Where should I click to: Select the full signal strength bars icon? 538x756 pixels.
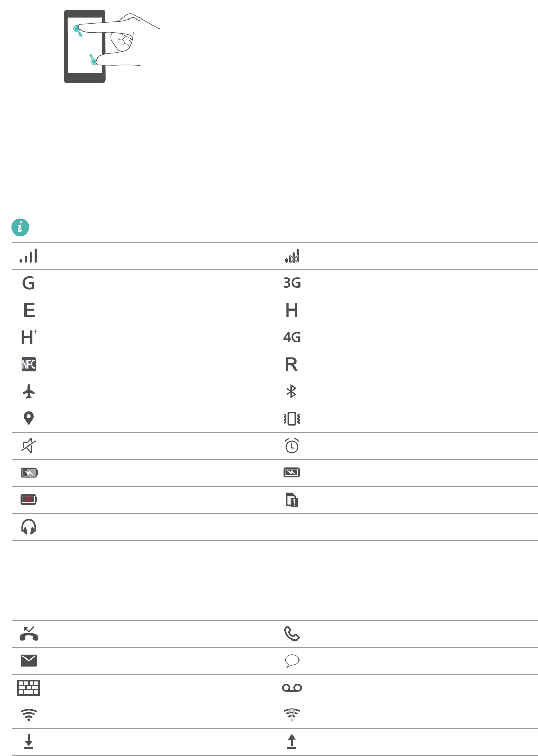(29, 256)
